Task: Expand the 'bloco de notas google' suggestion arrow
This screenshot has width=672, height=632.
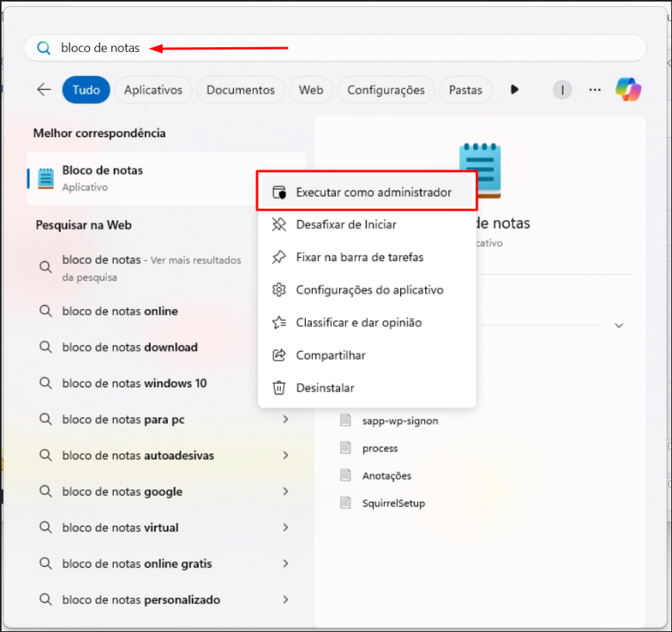Action: 286,491
